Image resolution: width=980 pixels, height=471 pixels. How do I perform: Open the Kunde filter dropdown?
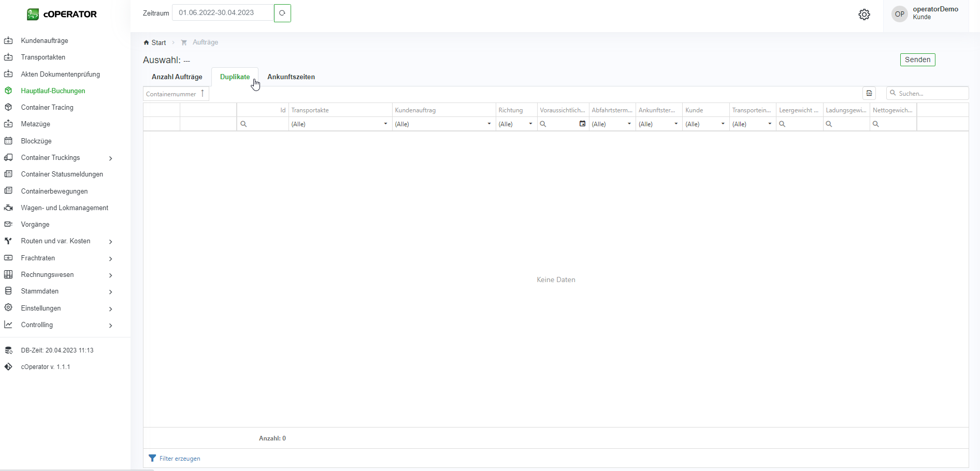click(x=723, y=124)
